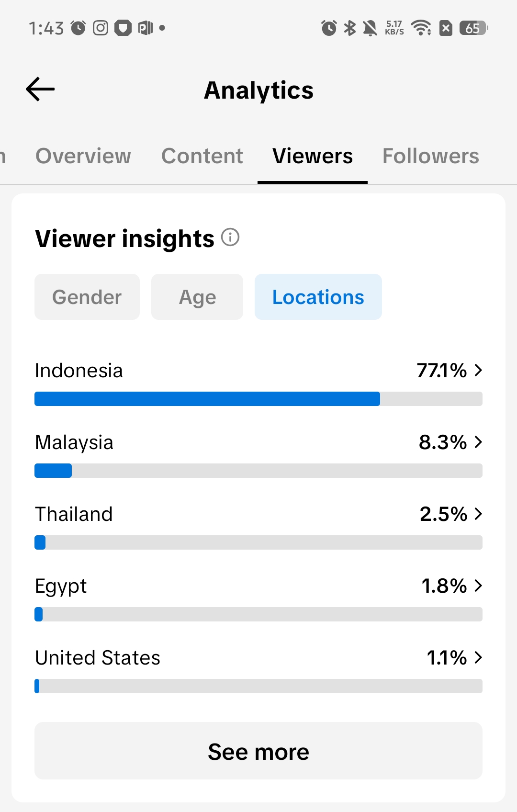The height and width of the screenshot is (812, 517).
Task: Switch to the Overview tab
Action: pos(83,156)
